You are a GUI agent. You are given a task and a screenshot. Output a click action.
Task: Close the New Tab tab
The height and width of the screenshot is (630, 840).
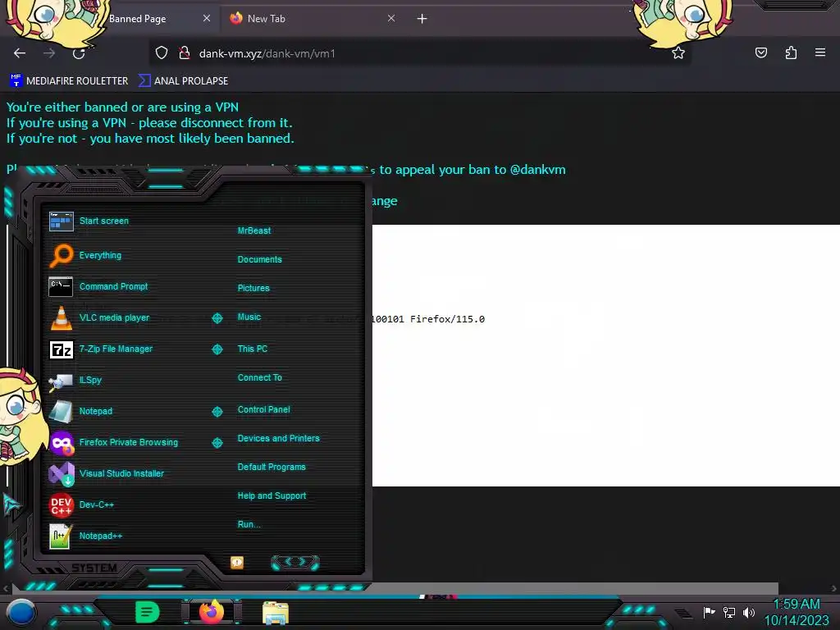tap(391, 18)
